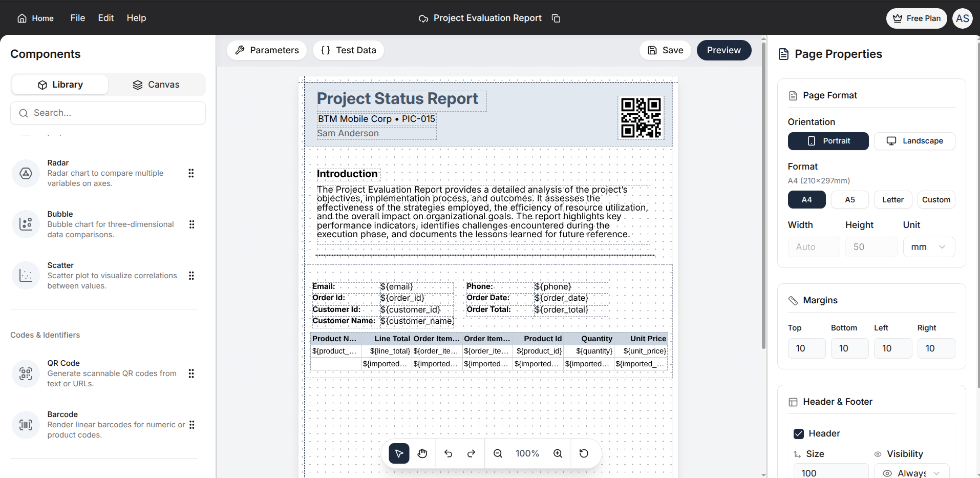Open the File menu
This screenshot has width=980, height=478.
78,18
